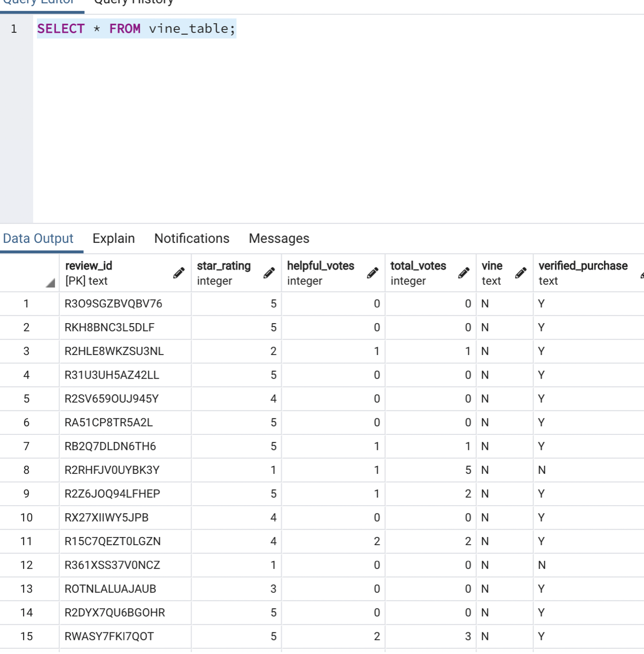
Task: Select the Data Output tab
Action: [38, 238]
